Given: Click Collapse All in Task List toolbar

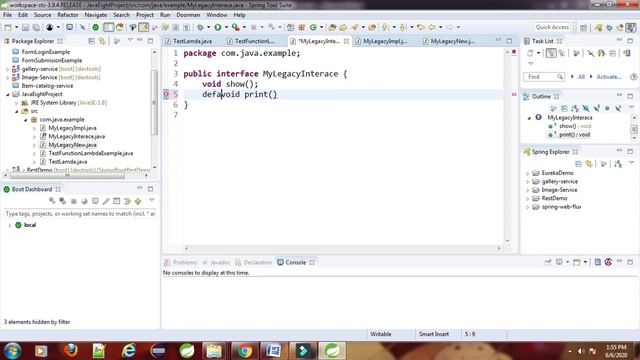Looking at the screenshot, I should tap(613, 53).
